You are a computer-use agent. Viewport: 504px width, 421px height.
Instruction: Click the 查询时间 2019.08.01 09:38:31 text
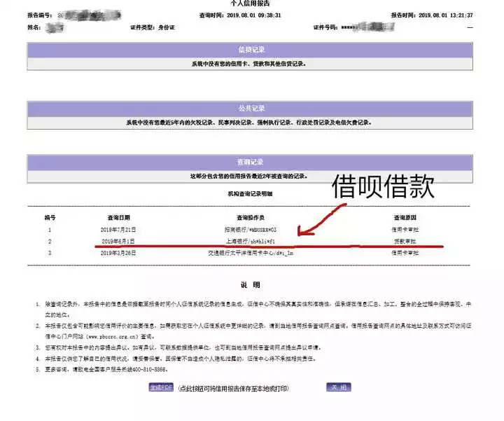pos(240,15)
